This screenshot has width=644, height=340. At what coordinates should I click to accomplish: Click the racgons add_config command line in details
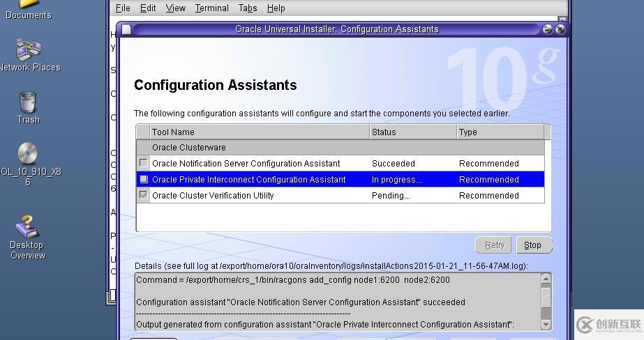point(293,280)
